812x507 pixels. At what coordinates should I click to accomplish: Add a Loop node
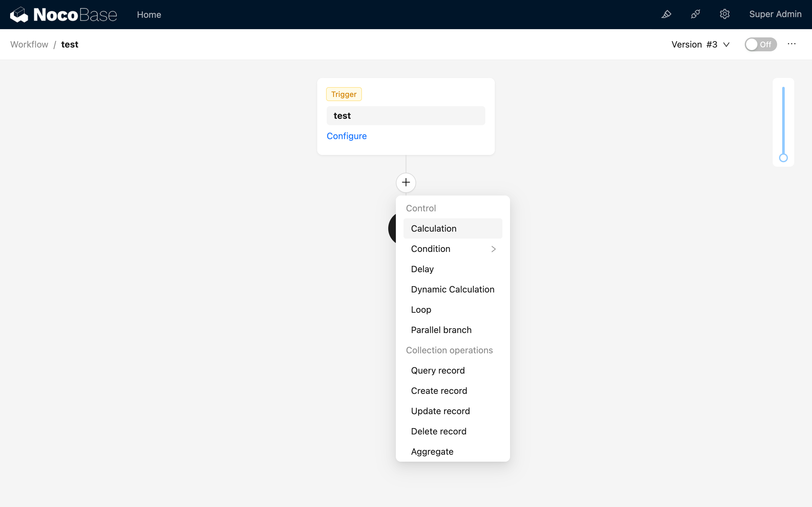coord(421,310)
